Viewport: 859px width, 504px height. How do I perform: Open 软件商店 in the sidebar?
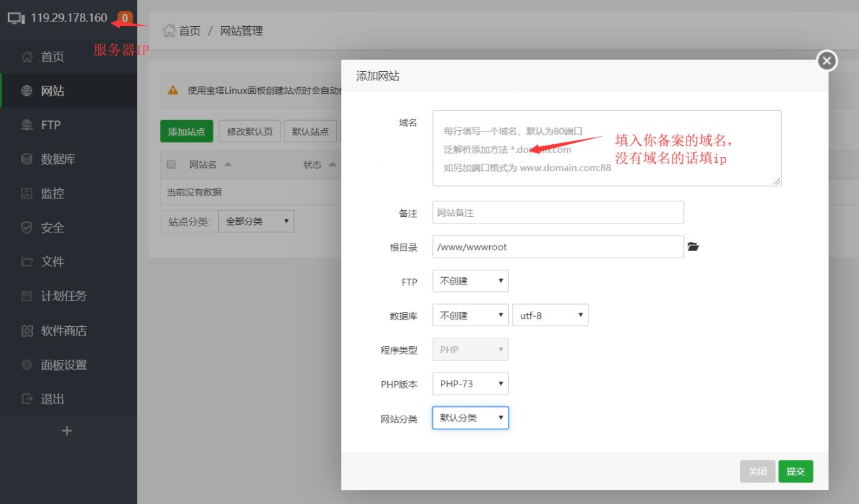click(64, 331)
